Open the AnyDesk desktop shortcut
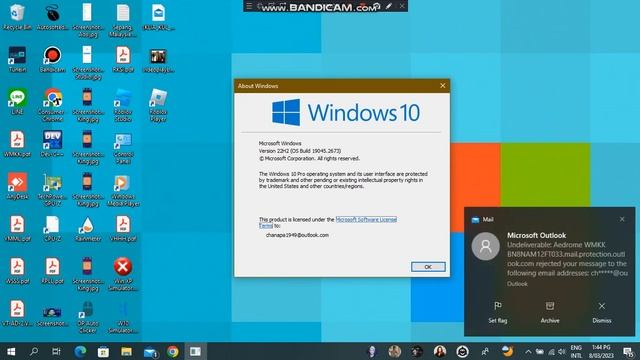This screenshot has width=640, height=360. point(17,186)
